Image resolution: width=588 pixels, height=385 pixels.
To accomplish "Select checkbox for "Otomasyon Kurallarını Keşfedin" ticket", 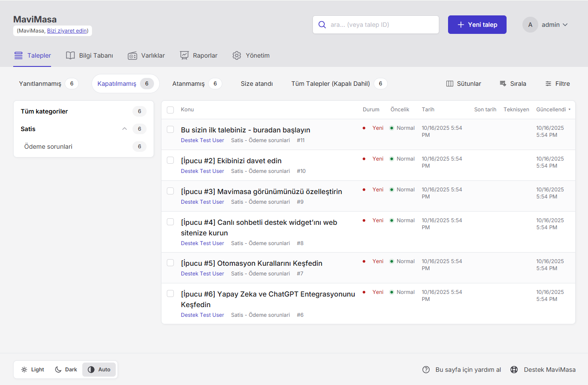I will [170, 263].
